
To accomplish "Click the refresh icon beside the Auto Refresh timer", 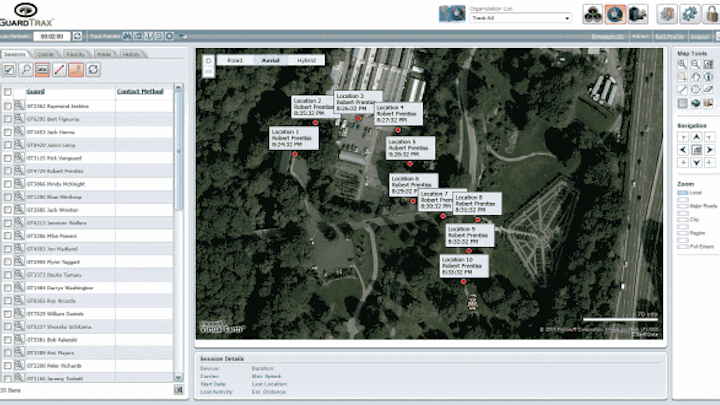I will pos(78,36).
